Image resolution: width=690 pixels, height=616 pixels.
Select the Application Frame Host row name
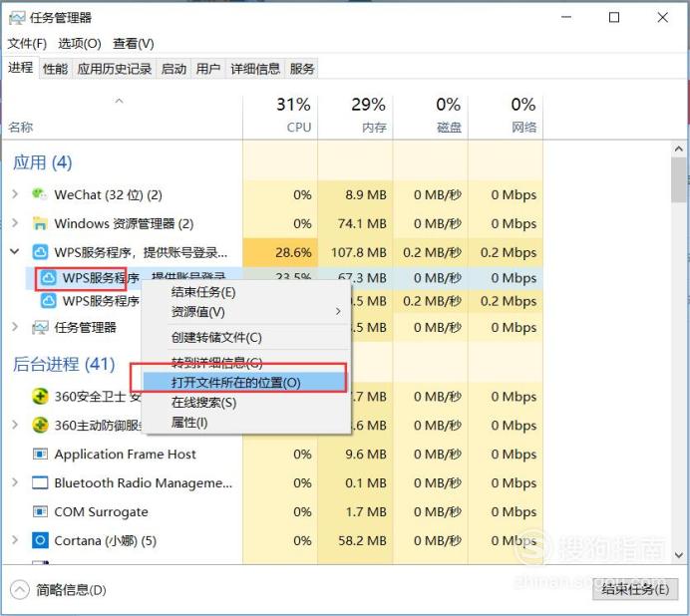click(125, 455)
